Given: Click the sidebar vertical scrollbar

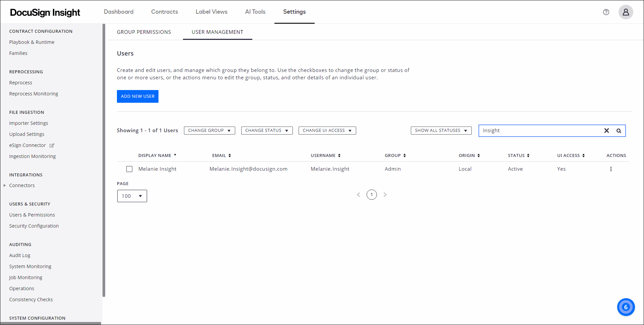Looking at the screenshot, I should 104,160.
